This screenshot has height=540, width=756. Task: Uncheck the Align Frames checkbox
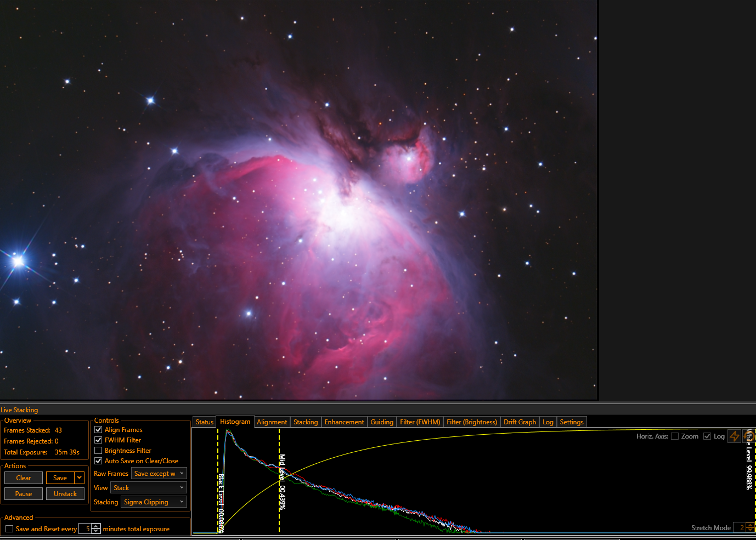pos(98,430)
